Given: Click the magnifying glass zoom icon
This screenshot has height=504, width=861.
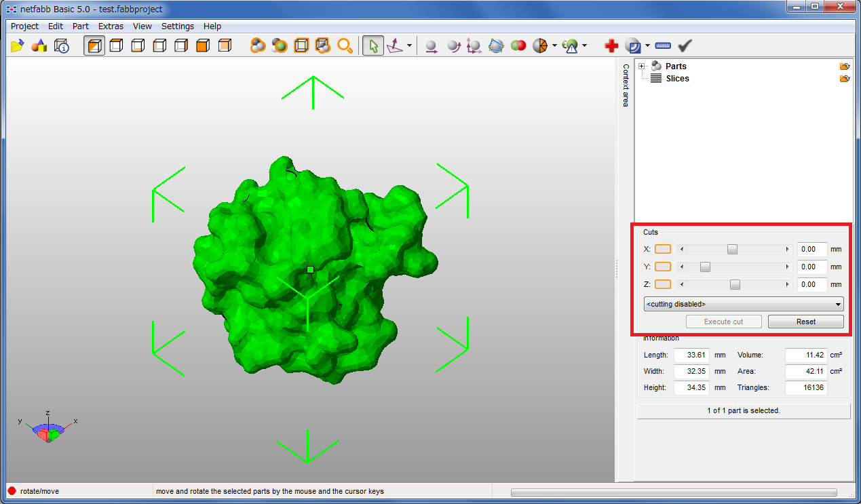Looking at the screenshot, I should (x=345, y=46).
